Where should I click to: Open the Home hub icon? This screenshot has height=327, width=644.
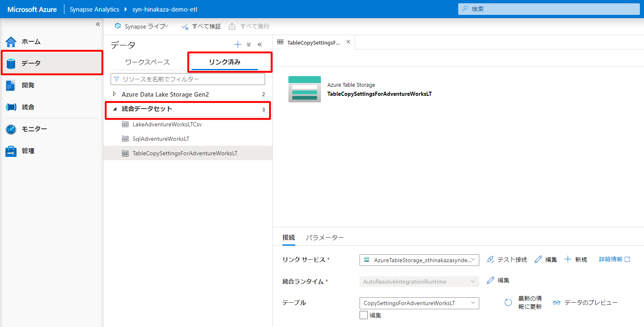(x=11, y=42)
